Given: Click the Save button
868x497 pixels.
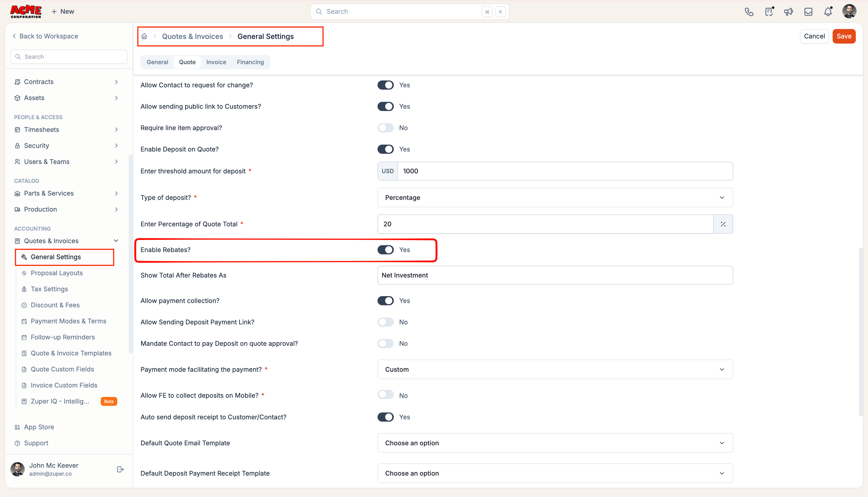Looking at the screenshot, I should (844, 36).
